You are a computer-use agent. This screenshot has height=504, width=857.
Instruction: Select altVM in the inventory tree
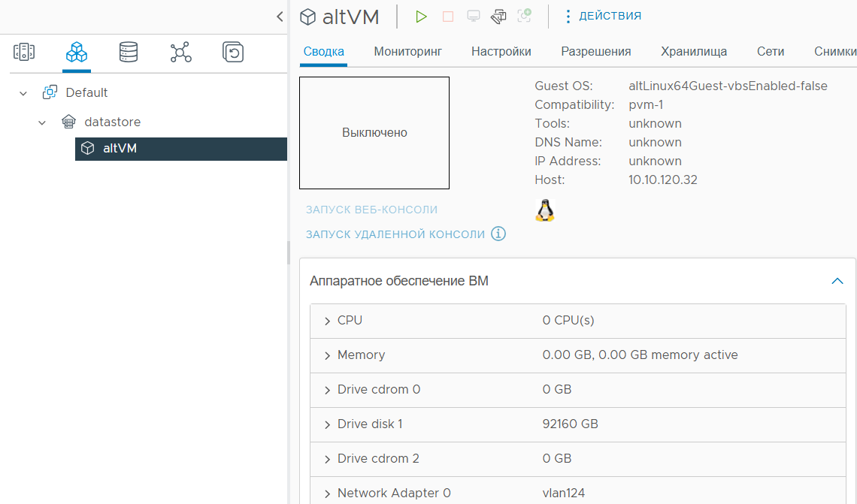(181, 149)
